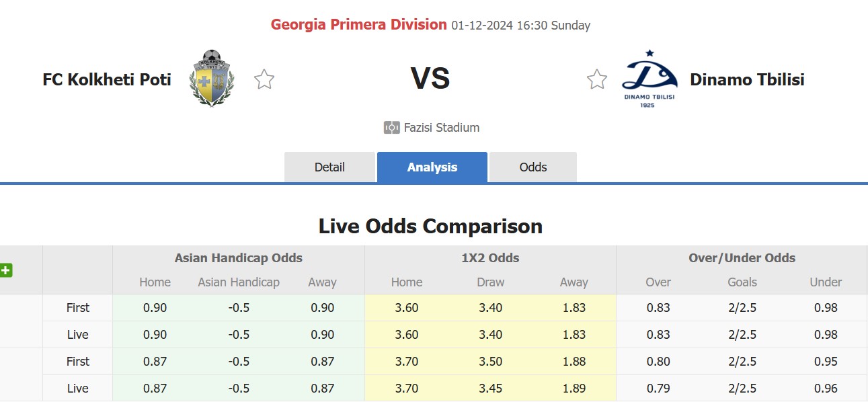Viewport: 868px width, 402px height.
Task: Click the Asian Handicap Odds column header
Action: (x=239, y=257)
